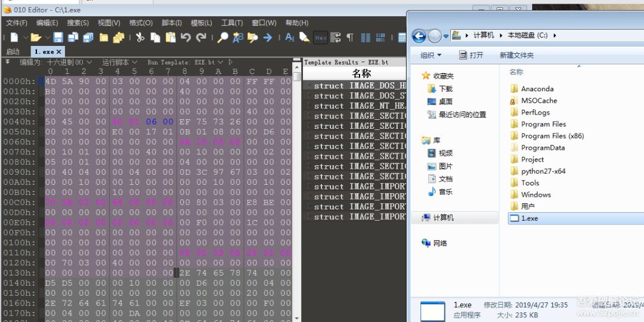644x322 pixels.
Task: Open the 脚本(I) menu
Action: click(x=172, y=23)
